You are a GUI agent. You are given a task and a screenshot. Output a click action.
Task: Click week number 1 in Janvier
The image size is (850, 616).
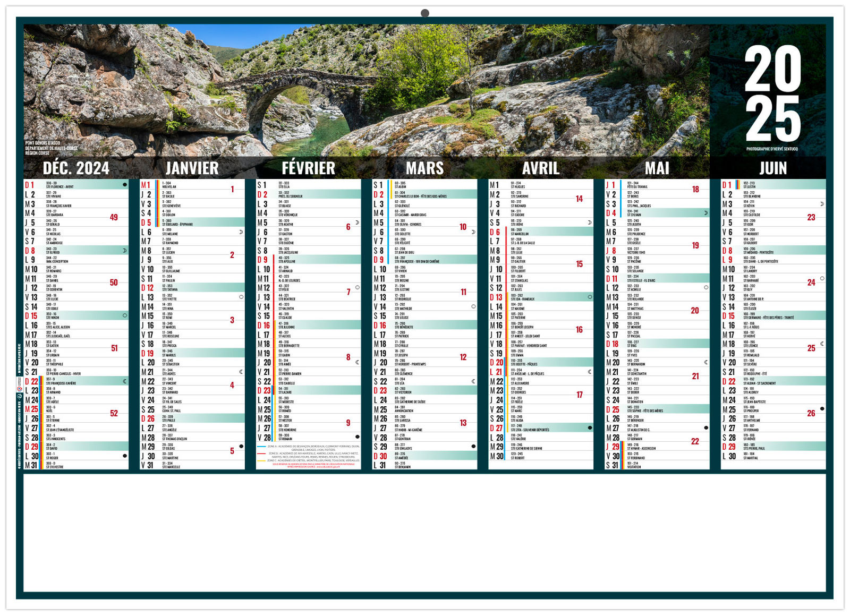point(232,189)
